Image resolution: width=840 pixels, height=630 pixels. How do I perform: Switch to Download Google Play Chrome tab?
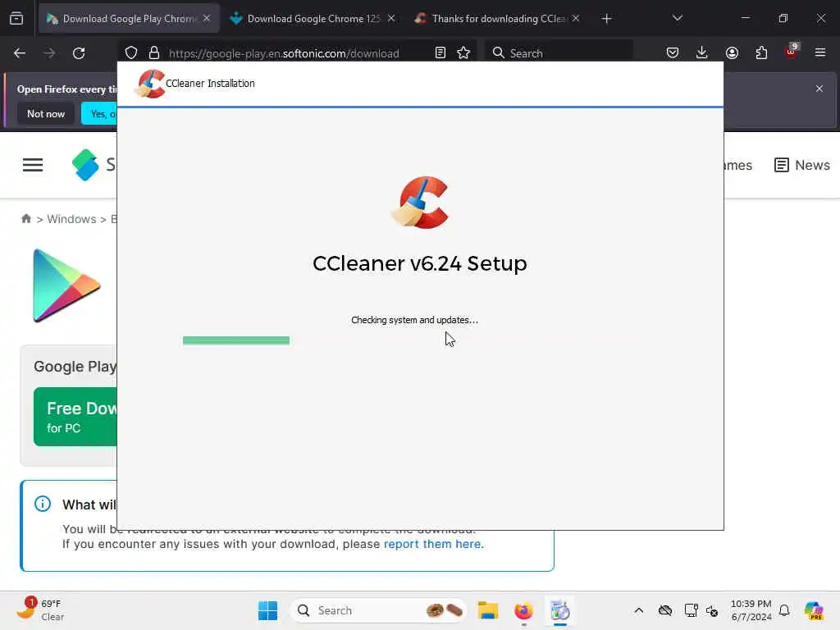point(129,19)
